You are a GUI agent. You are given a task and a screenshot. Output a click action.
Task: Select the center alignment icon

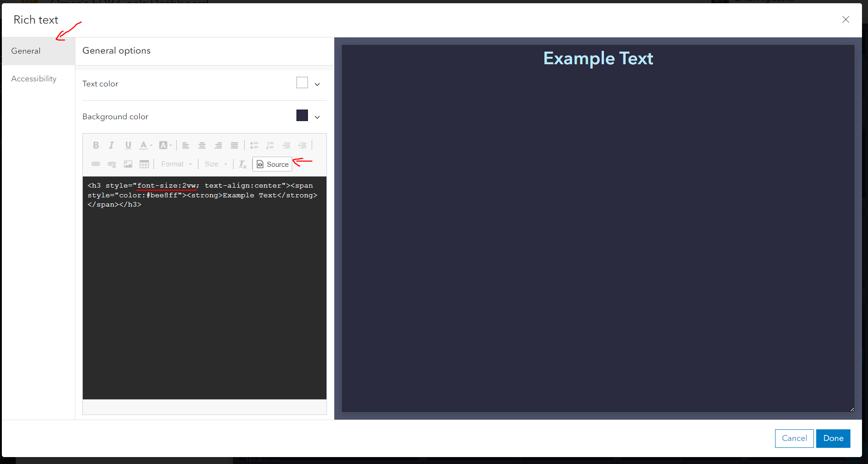[202, 145]
